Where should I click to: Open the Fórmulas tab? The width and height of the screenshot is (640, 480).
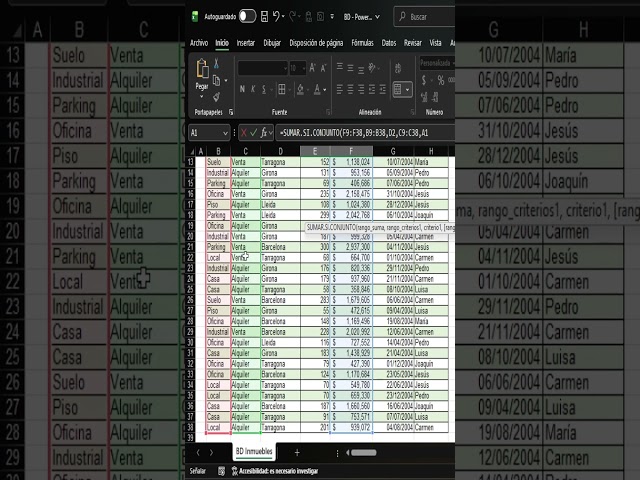[x=362, y=43]
